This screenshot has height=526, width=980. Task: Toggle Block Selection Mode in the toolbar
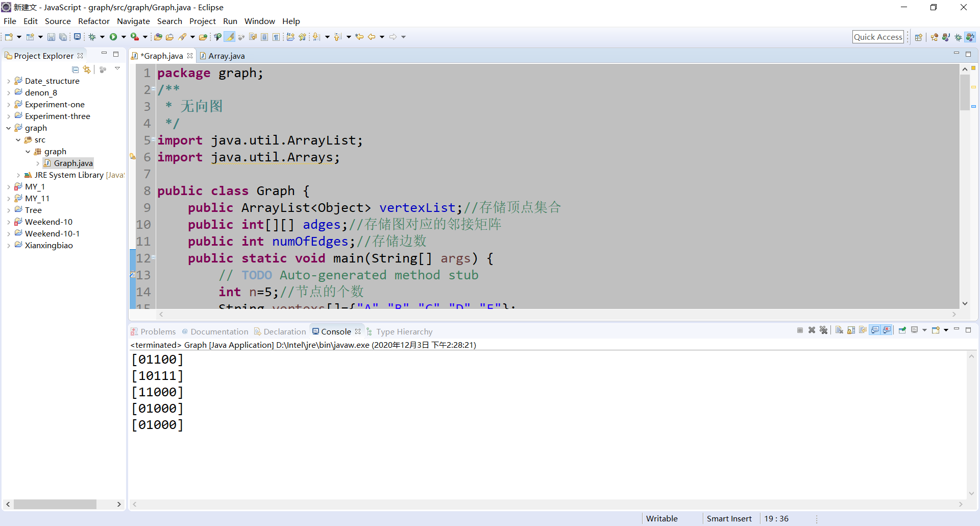point(264,37)
